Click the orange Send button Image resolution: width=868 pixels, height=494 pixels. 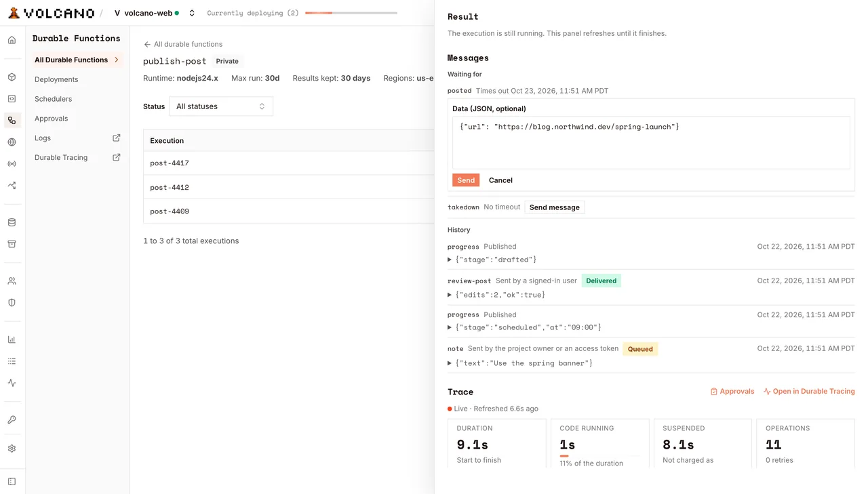coord(466,180)
